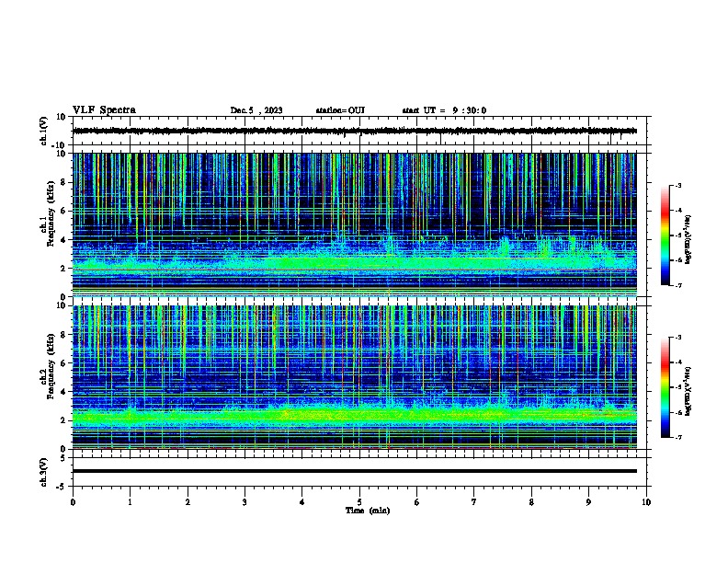Click the ch.1(V) waveform trace plot
Image resolution: width=728 pixels, height=563 pixels.
[355, 131]
